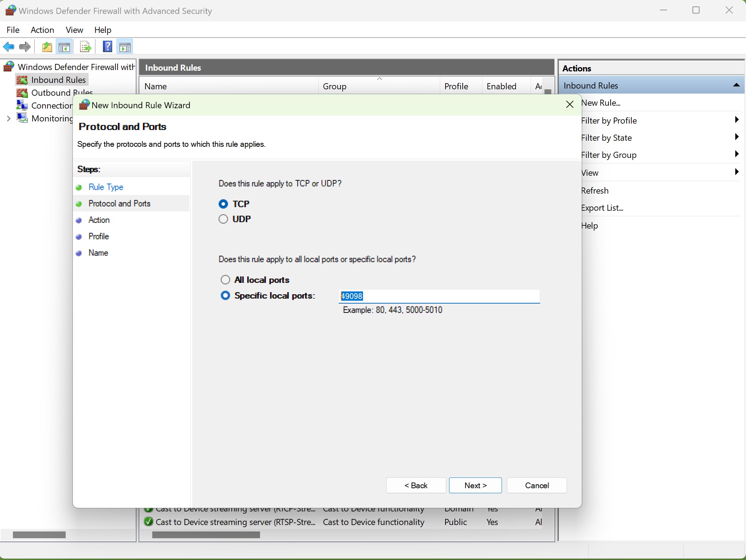Sort by the Group column header

click(379, 86)
